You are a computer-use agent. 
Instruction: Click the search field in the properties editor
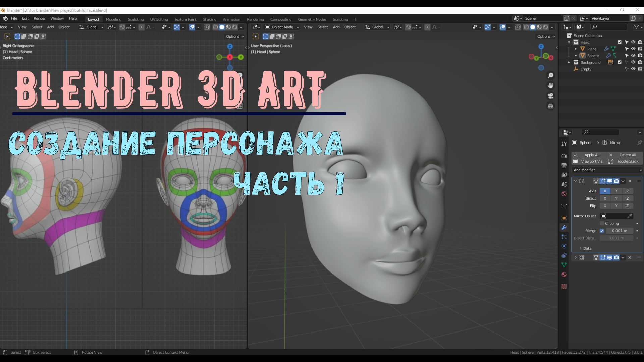pos(600,132)
